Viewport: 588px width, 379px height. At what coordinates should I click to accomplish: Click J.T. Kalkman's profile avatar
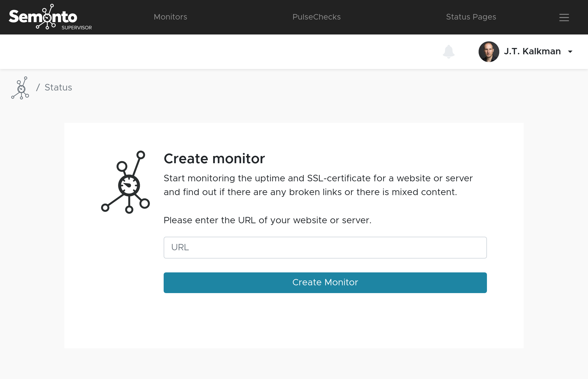(489, 52)
